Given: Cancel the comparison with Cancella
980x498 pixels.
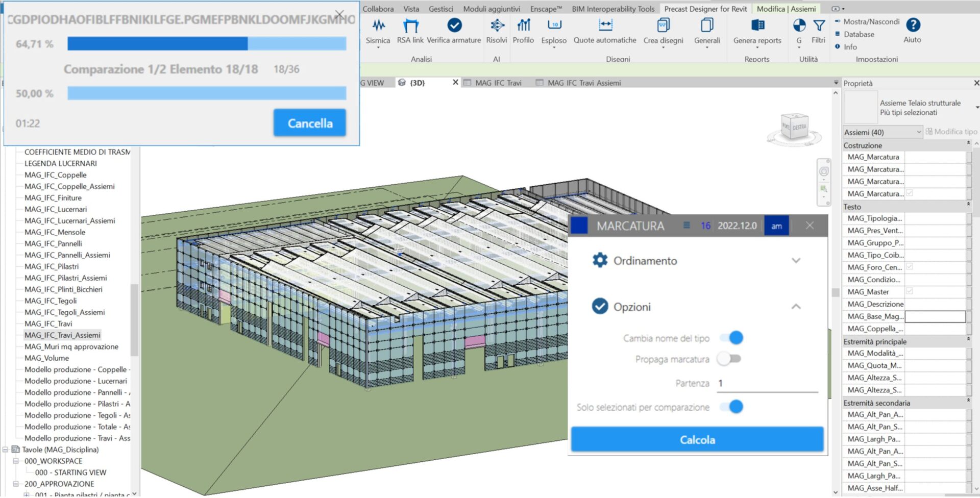Looking at the screenshot, I should (309, 122).
